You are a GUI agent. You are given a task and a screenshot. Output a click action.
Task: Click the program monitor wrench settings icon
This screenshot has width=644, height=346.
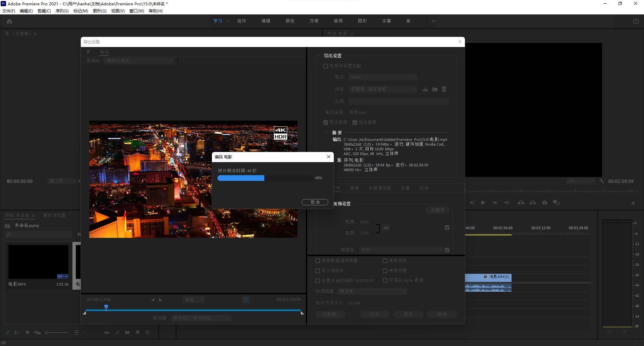pos(602,181)
